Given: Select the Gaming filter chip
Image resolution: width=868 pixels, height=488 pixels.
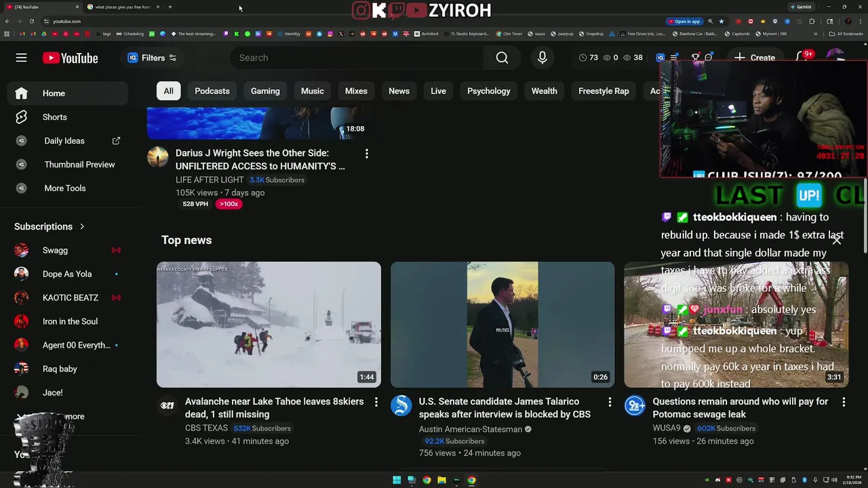Looking at the screenshot, I should (265, 91).
